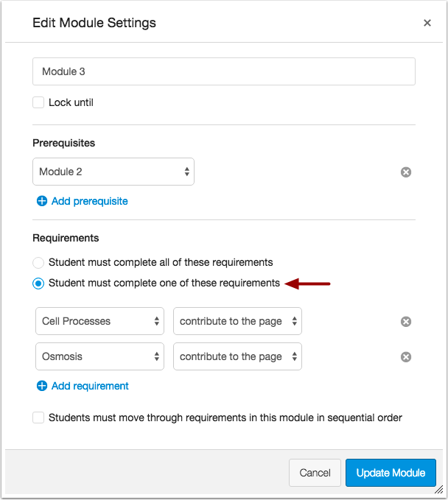448x500 pixels.
Task: Change Cell Processes requirement type dropdown
Action: point(237,322)
